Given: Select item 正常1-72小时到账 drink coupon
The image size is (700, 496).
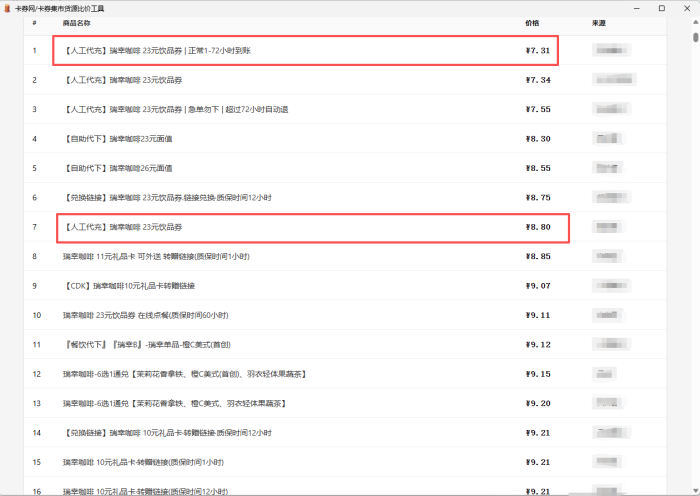Looking at the screenshot, I should point(157,50).
